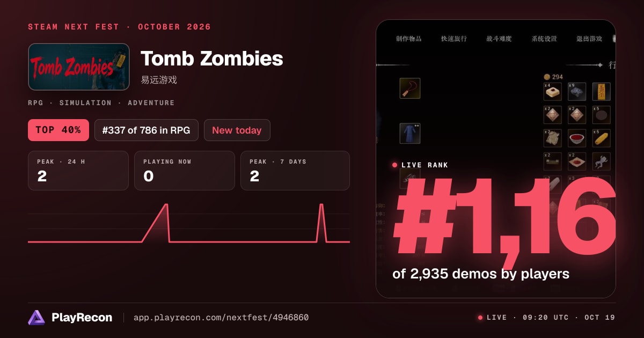The width and height of the screenshot is (644, 338).
Task: Click the wooden plank item x2
Action: (x=553, y=161)
